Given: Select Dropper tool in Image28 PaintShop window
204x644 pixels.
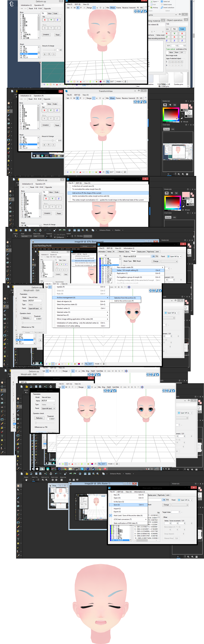Looking at the screenshot, I should (18, 498).
